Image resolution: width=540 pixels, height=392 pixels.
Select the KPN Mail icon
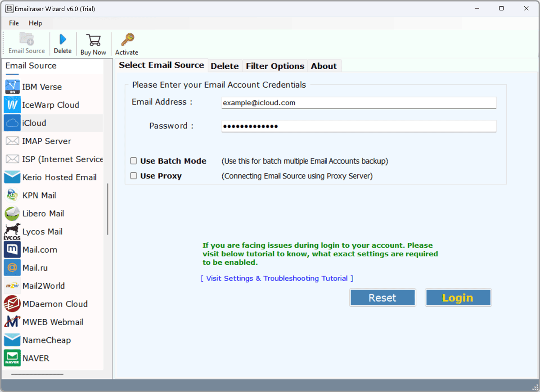(12, 195)
